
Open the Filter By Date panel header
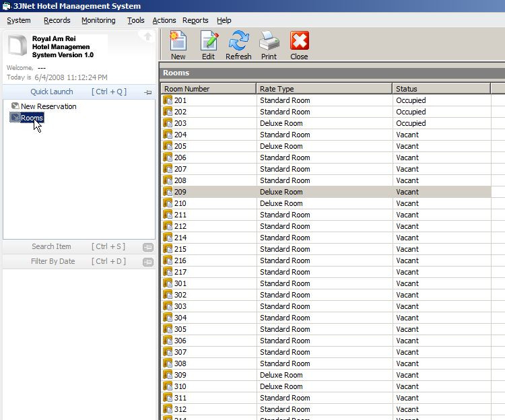[x=79, y=261]
